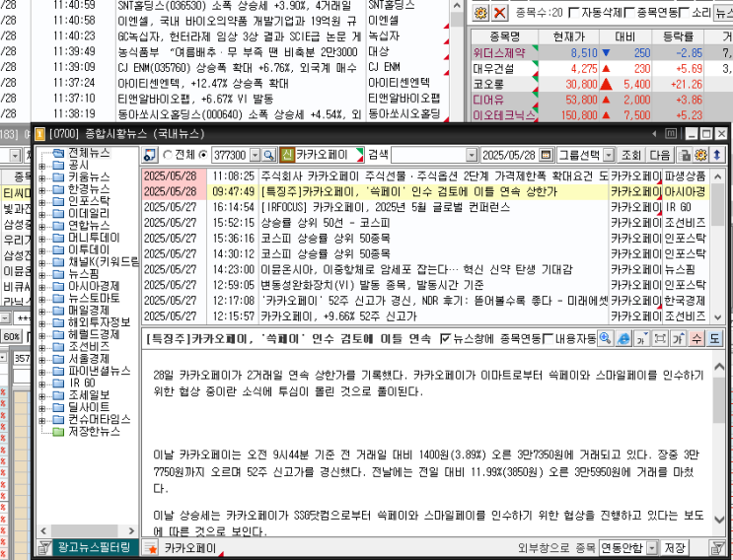
Task: Expand the 한경뉴스 folder node
Action: [42, 190]
